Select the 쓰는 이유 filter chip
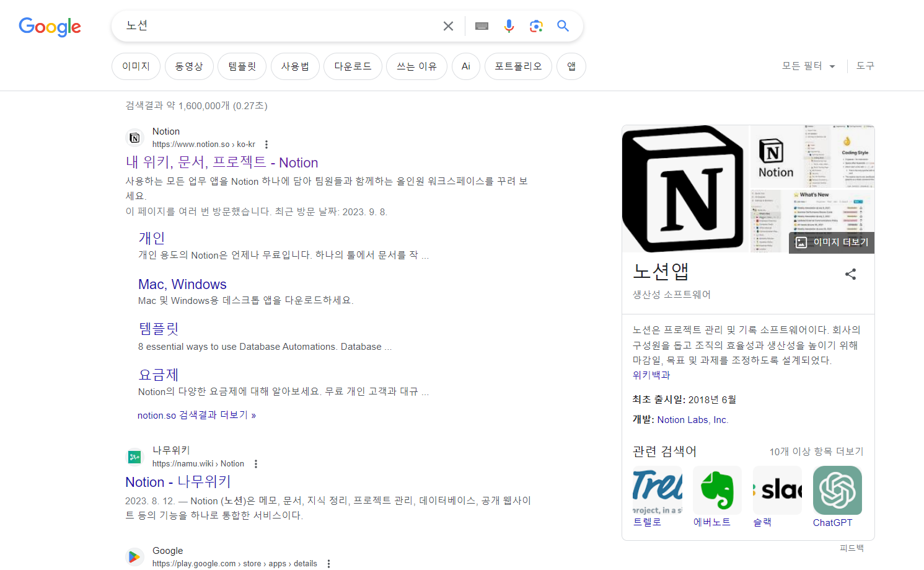The height and width of the screenshot is (570, 924). click(x=416, y=66)
